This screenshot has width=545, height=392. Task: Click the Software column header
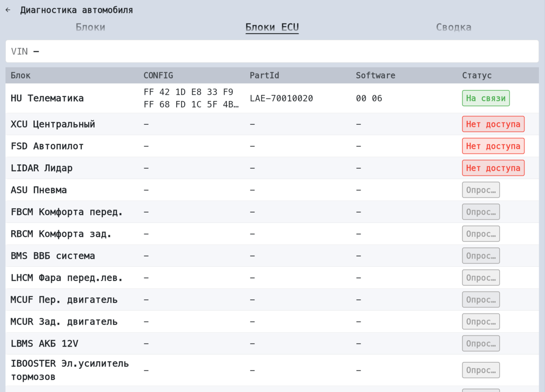coord(376,75)
